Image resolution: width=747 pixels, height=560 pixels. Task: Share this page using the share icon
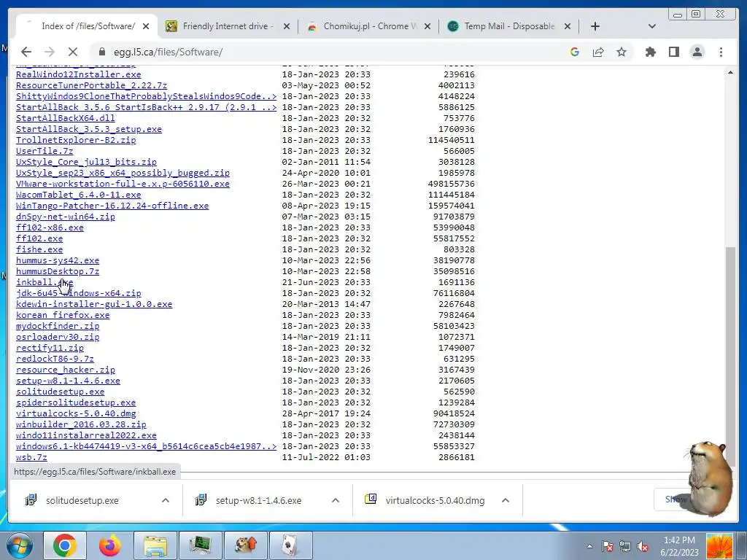598,52
